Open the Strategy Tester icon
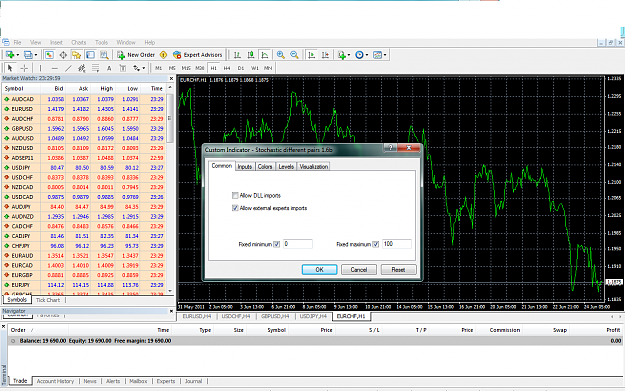Viewport: 625px width, 391px height. coord(104,55)
